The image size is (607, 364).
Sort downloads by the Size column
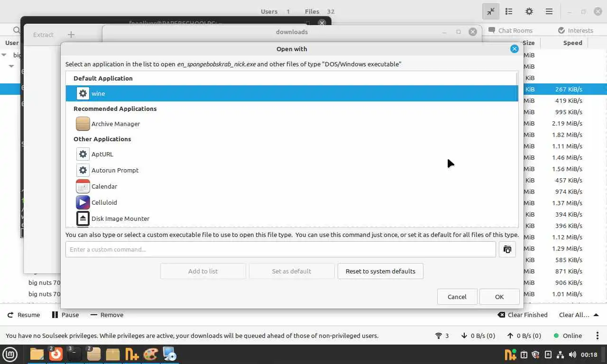coord(528,43)
